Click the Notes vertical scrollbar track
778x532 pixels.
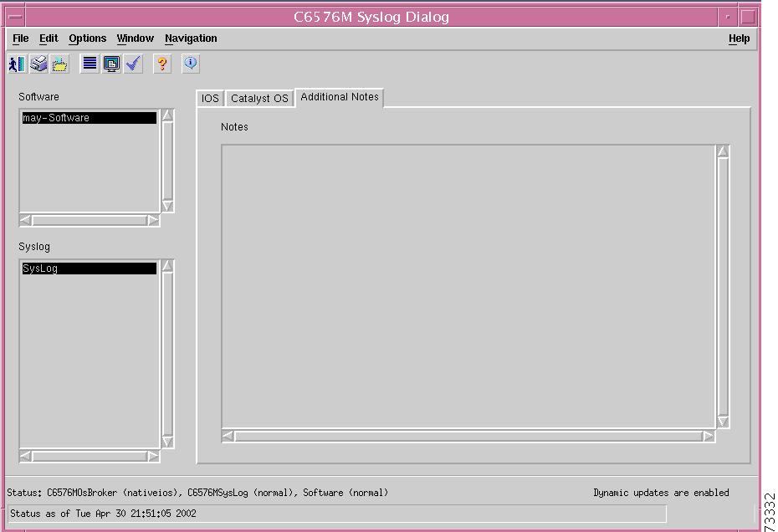(723, 286)
